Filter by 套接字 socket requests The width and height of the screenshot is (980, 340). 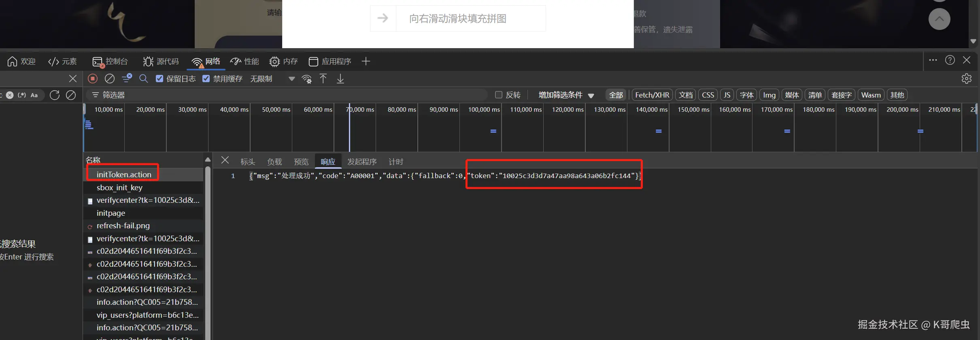[842, 95]
